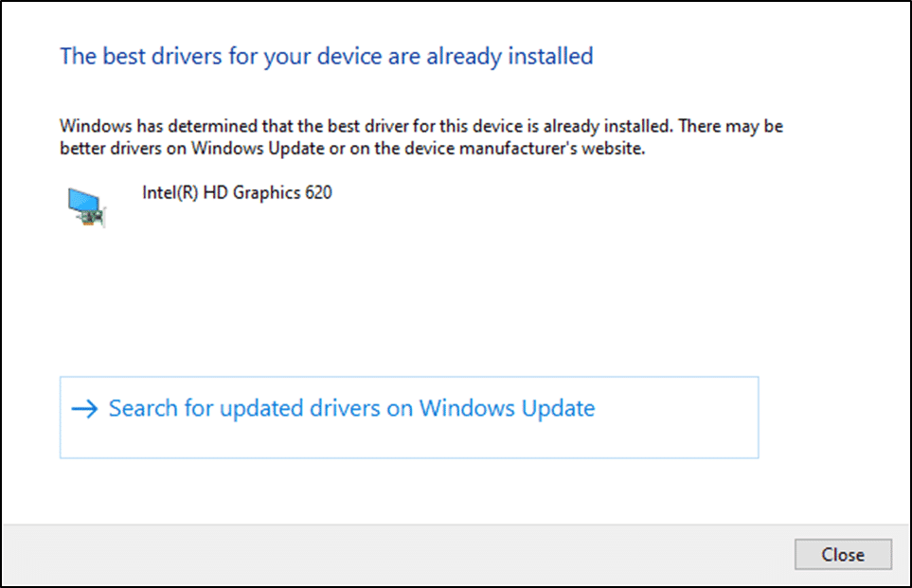Click the dialog heading about best drivers installed

326,56
